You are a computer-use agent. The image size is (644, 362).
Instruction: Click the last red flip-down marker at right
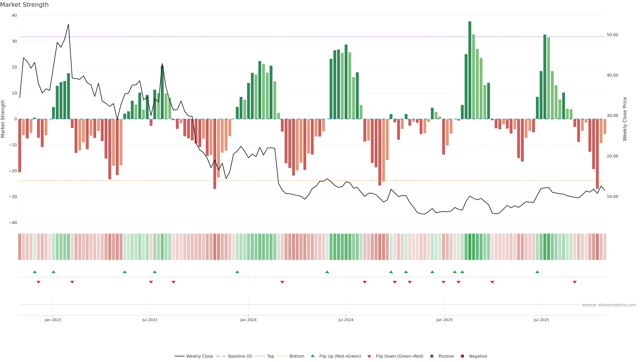click(575, 282)
